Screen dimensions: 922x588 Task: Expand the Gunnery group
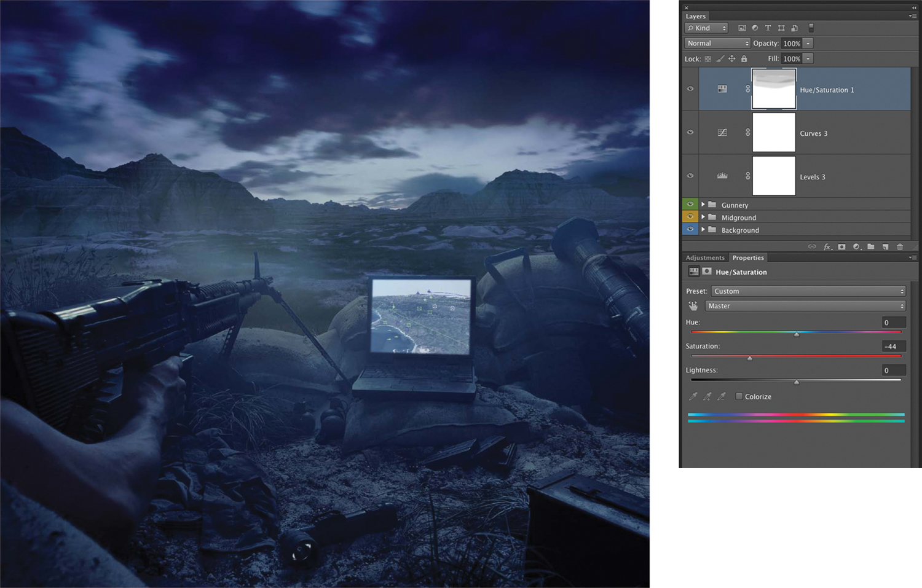(703, 205)
